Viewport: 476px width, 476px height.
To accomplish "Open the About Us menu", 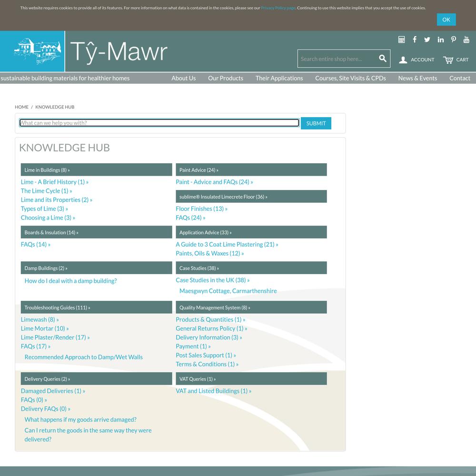I will [x=183, y=78].
